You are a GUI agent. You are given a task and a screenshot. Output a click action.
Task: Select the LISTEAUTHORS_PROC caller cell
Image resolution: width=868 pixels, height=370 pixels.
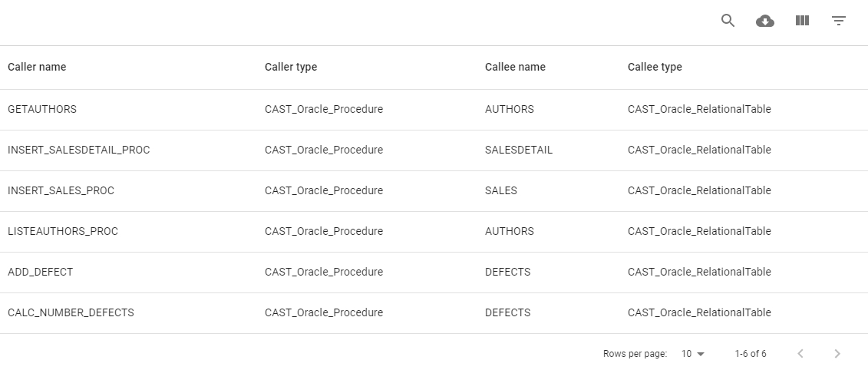tap(63, 231)
